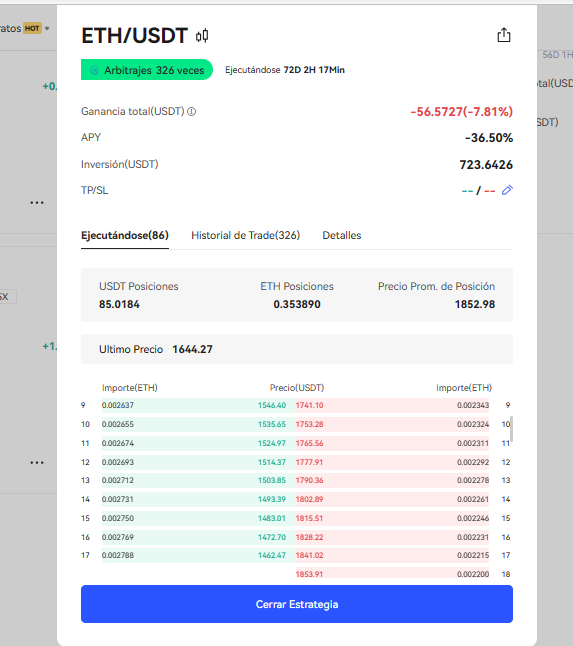Click USDT Posiciones value 85.0184
573x646 pixels.
(x=119, y=304)
